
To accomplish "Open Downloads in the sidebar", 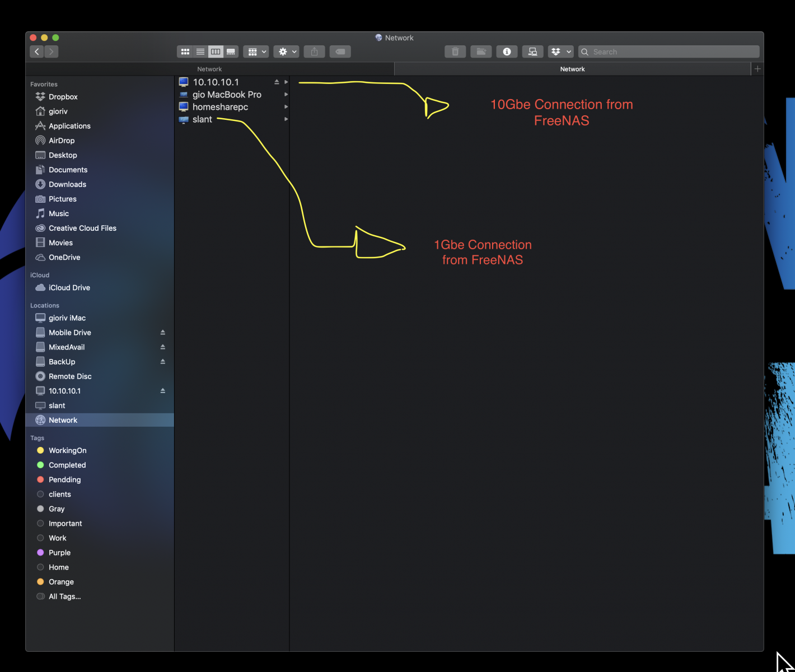I will click(x=100, y=184).
